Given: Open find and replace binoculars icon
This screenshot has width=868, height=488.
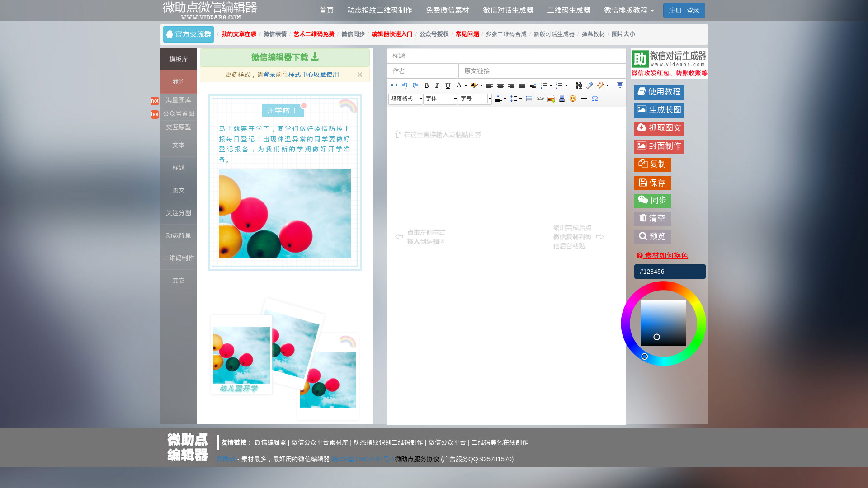Looking at the screenshot, I should click(579, 85).
